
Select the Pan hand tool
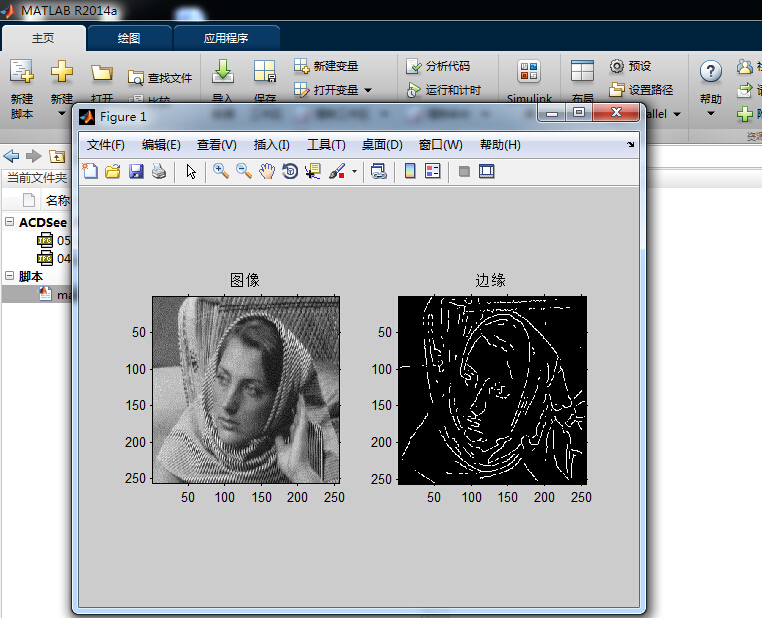tap(267, 172)
